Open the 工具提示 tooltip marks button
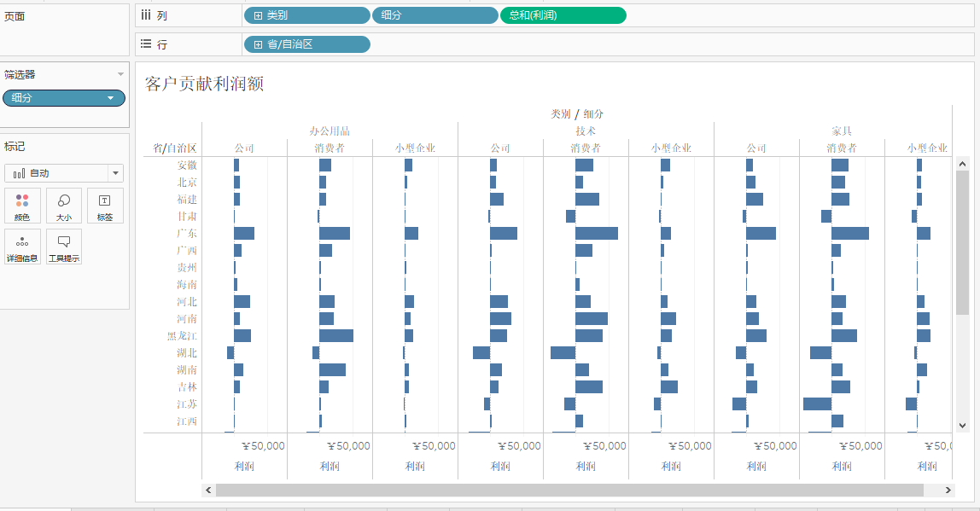This screenshot has width=980, height=511. pos(64,247)
